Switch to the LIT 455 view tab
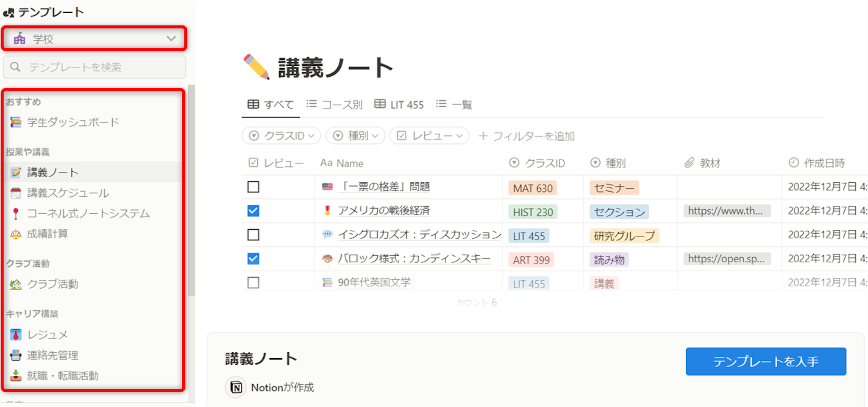This screenshot has height=407, width=868. click(399, 105)
